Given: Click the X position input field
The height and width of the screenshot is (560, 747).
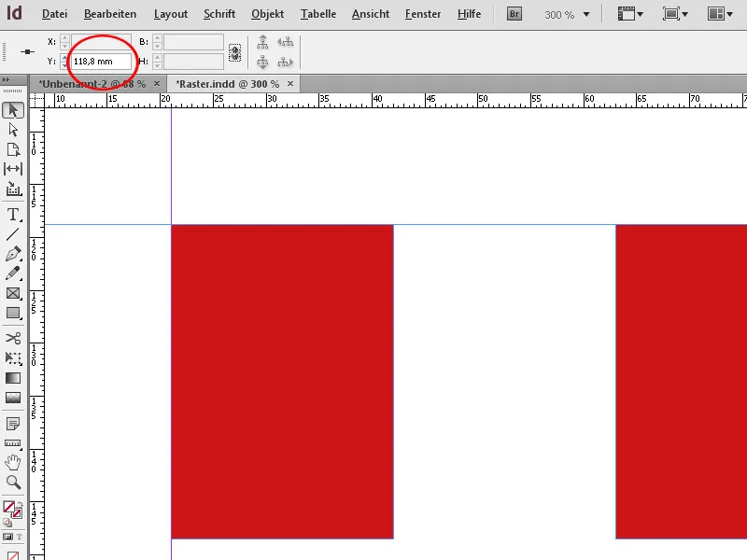Looking at the screenshot, I should pyautogui.click(x=101, y=42).
